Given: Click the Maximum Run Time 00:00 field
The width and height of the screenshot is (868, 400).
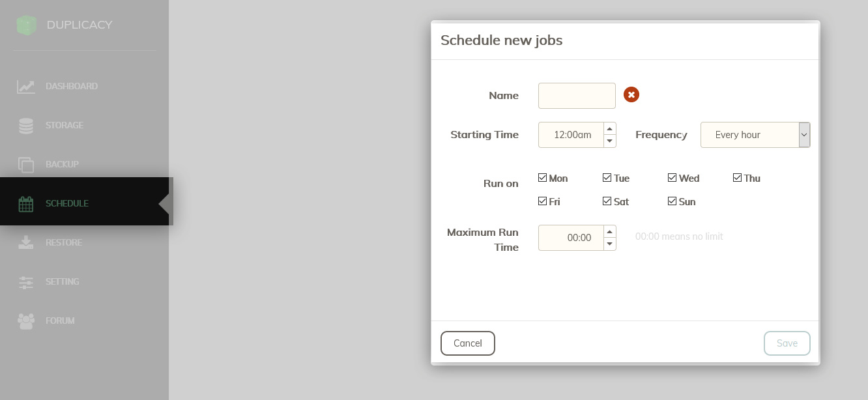Looking at the screenshot, I should coord(571,238).
